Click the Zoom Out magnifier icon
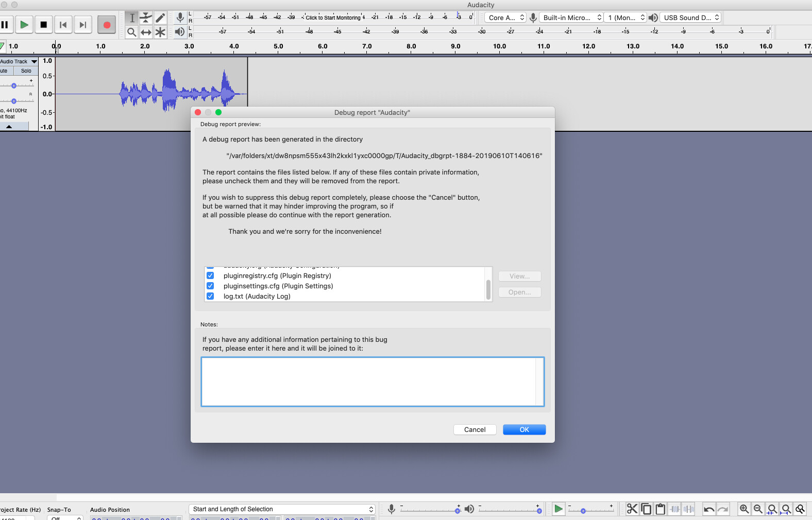The width and height of the screenshot is (812, 520). (758, 509)
